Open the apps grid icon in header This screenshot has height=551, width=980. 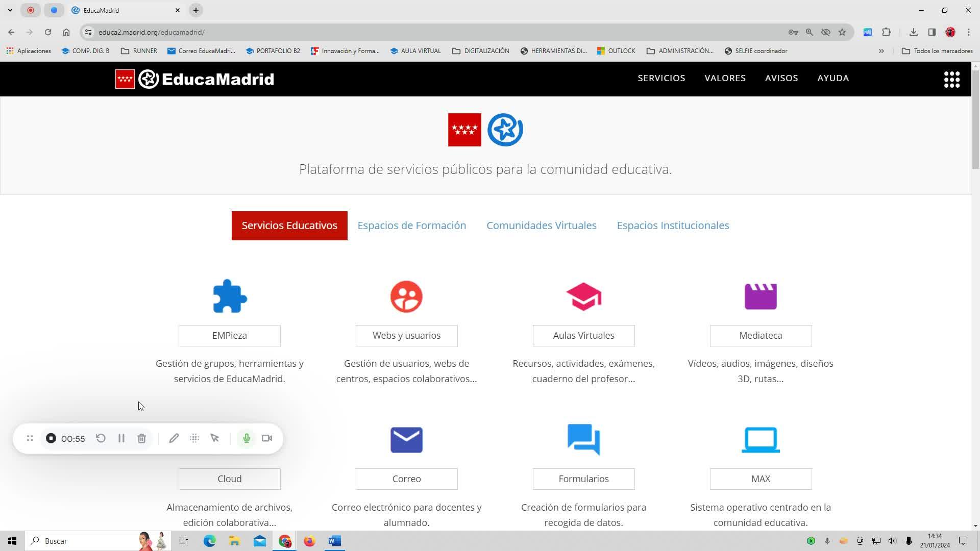coord(951,80)
